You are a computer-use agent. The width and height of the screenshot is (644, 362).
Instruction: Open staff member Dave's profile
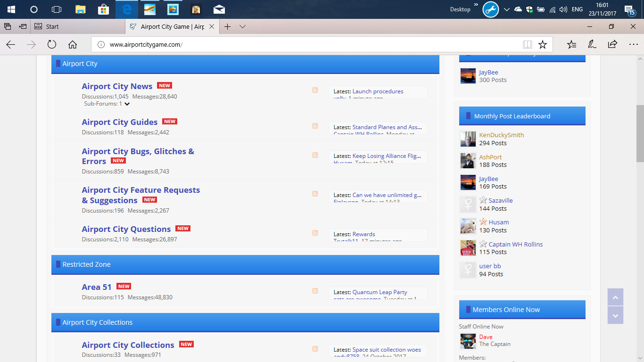(x=486, y=337)
